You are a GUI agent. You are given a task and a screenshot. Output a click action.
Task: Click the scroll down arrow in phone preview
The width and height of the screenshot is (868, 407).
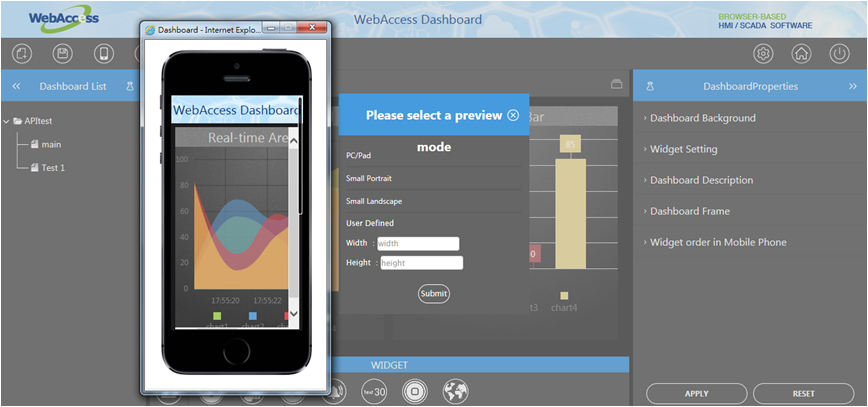tap(294, 313)
